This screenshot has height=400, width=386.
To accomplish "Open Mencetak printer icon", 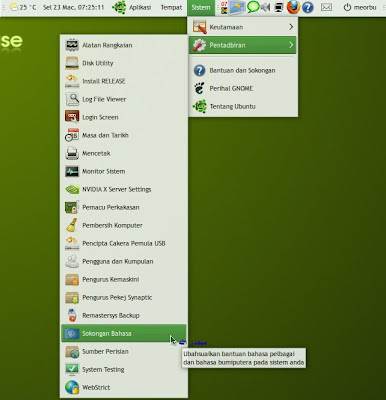I will [x=72, y=153].
